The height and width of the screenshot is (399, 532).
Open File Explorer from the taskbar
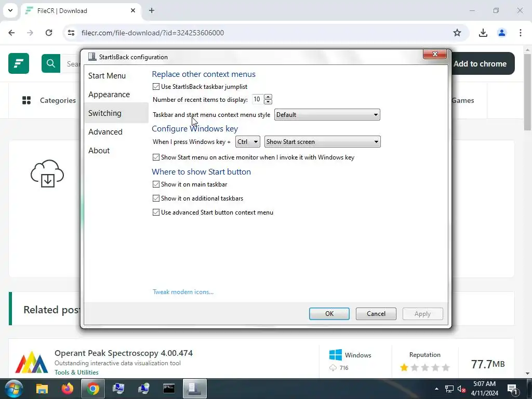[x=42, y=389]
